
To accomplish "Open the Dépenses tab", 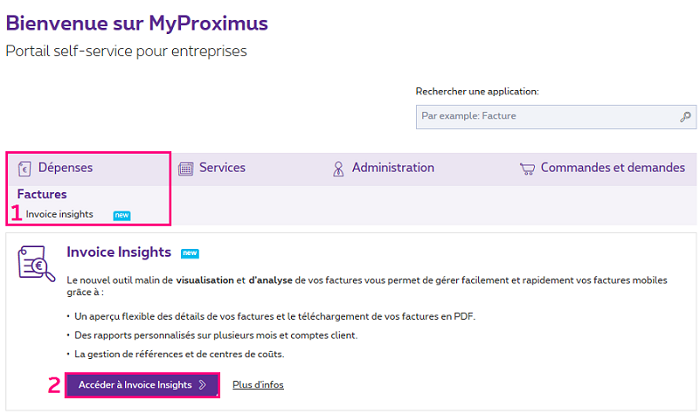I will (65, 168).
